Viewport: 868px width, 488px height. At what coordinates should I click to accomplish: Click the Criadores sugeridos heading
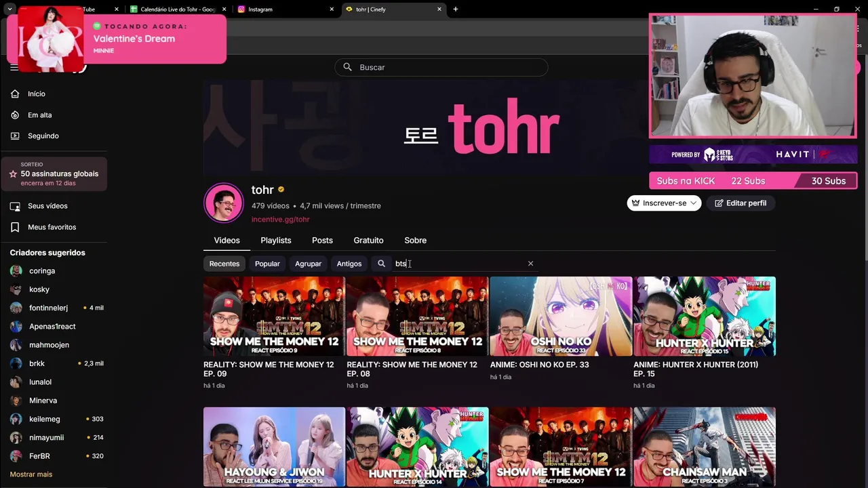(x=47, y=253)
